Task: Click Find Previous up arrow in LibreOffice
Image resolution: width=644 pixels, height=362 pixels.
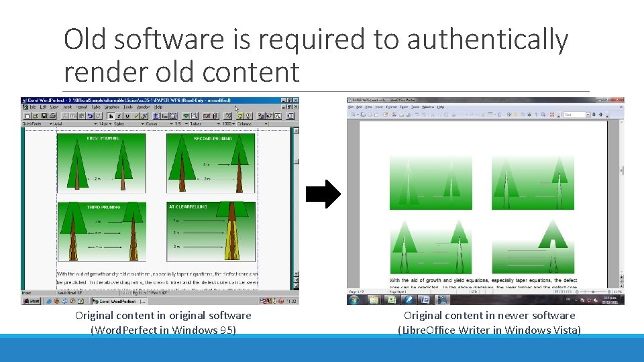Action: (x=600, y=115)
